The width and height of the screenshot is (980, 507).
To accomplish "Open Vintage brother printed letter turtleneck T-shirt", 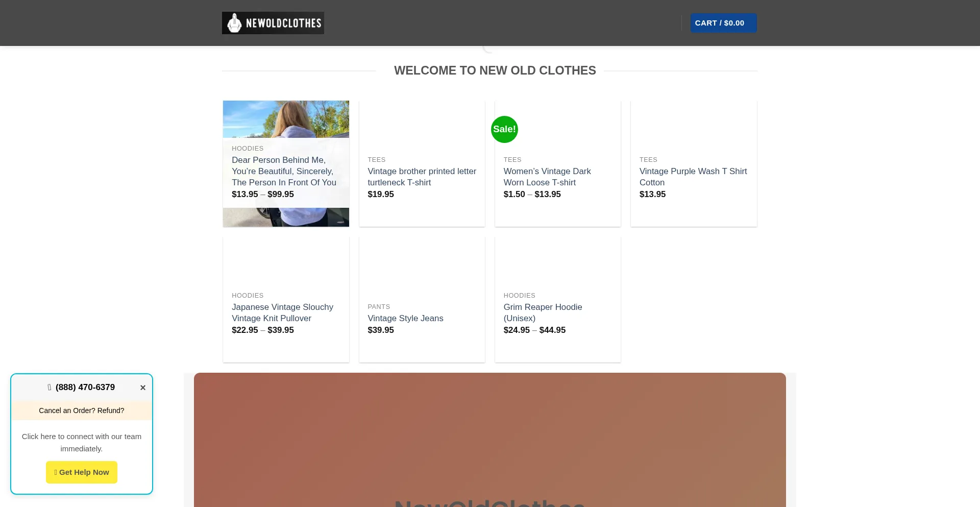I will pos(422,177).
